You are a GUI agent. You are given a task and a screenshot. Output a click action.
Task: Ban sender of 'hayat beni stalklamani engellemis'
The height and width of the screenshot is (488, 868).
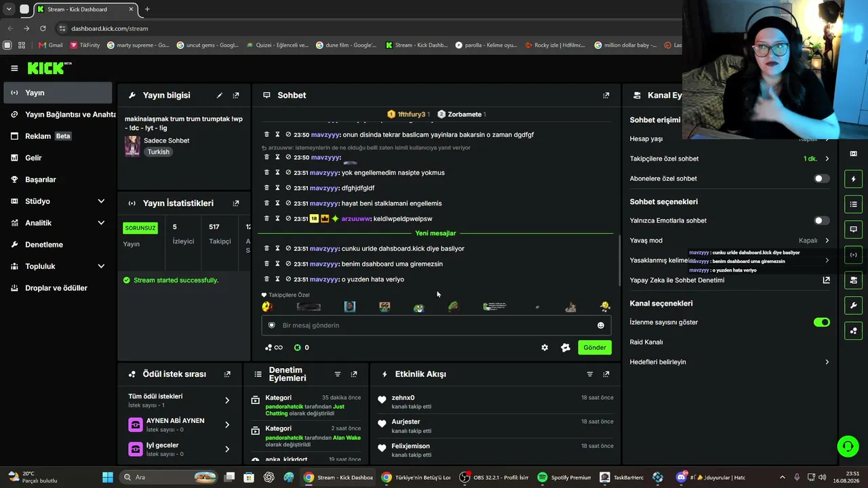288,203
